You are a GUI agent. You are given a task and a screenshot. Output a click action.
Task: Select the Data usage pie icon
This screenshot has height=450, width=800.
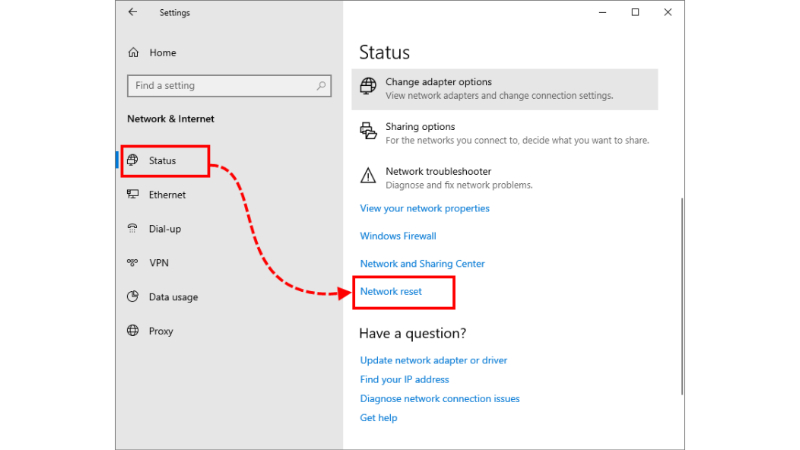pos(133,296)
